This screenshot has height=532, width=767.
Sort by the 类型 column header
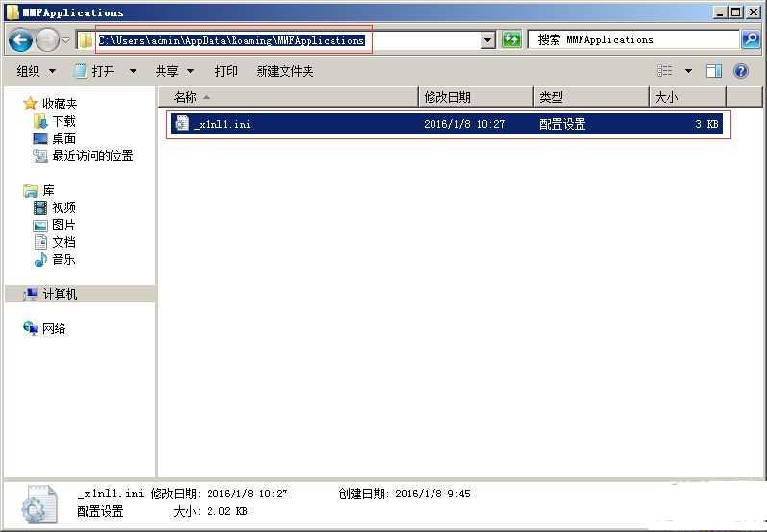tap(591, 97)
